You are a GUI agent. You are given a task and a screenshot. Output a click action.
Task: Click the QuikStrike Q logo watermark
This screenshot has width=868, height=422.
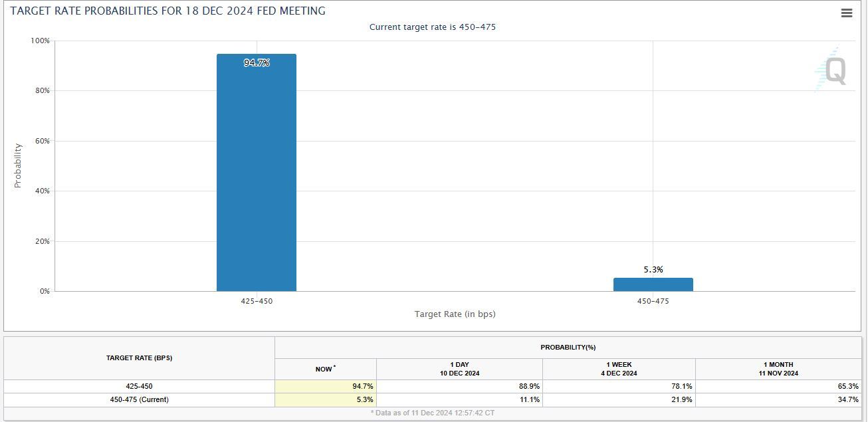(831, 70)
